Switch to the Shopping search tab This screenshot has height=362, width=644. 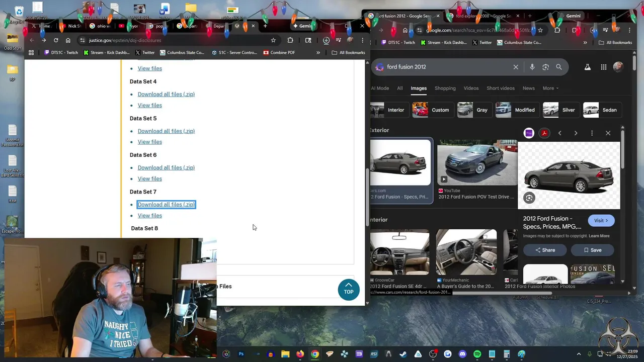tap(445, 88)
